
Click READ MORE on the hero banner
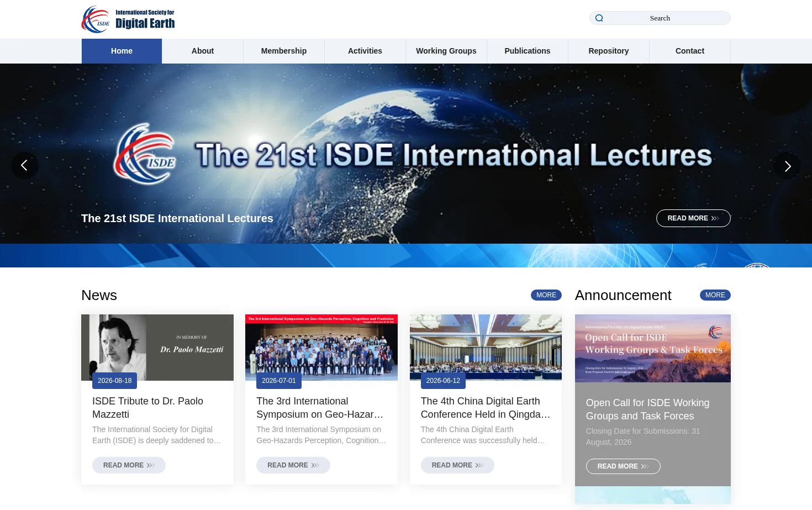693,218
